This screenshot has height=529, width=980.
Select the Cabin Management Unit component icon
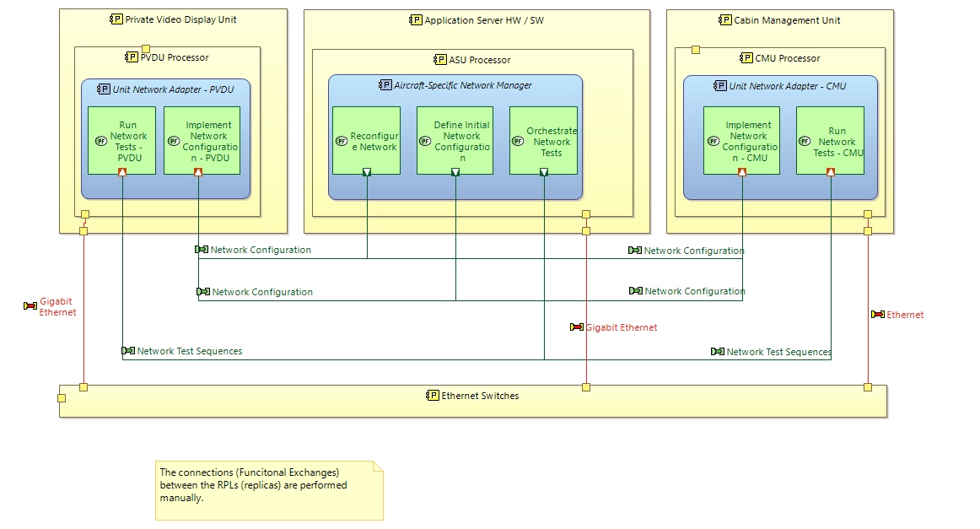click(x=725, y=20)
